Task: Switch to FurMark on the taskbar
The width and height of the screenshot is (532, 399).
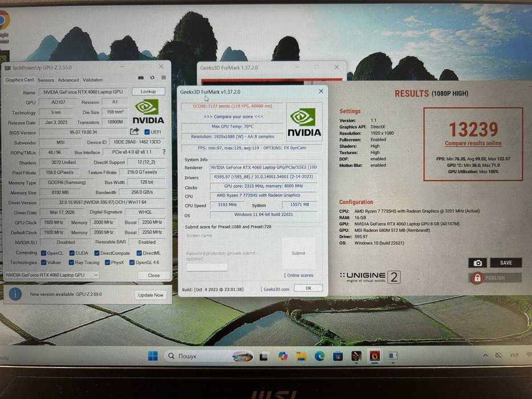Action: (x=375, y=356)
